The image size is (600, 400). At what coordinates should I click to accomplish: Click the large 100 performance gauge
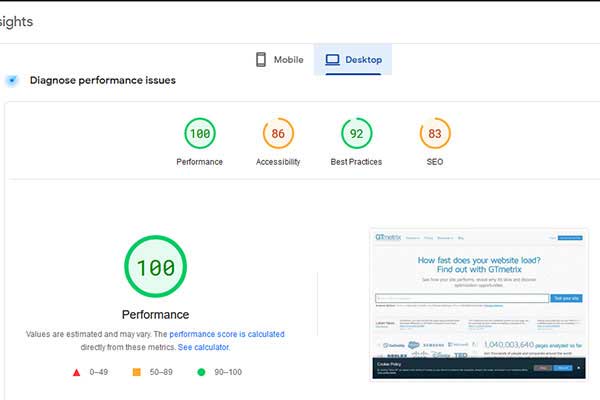[x=155, y=266]
